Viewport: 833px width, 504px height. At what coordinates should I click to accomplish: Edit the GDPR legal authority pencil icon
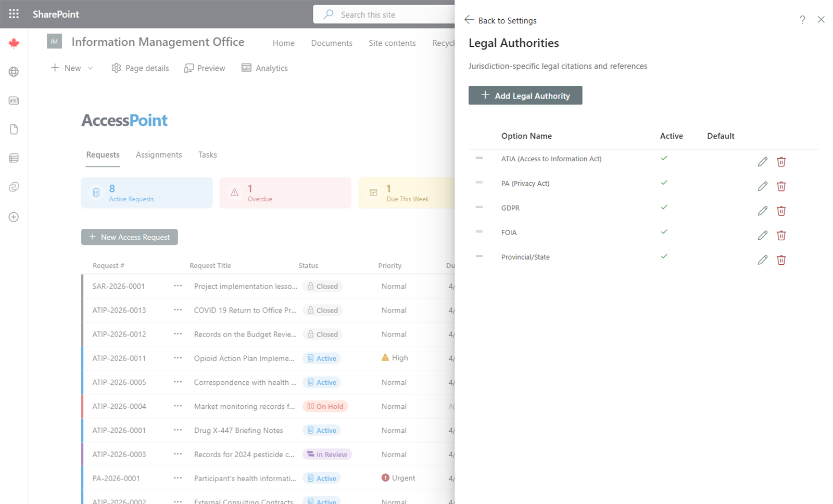762,211
